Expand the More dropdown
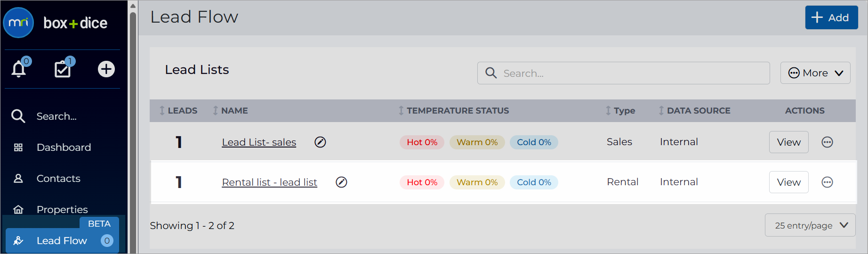 click(815, 73)
